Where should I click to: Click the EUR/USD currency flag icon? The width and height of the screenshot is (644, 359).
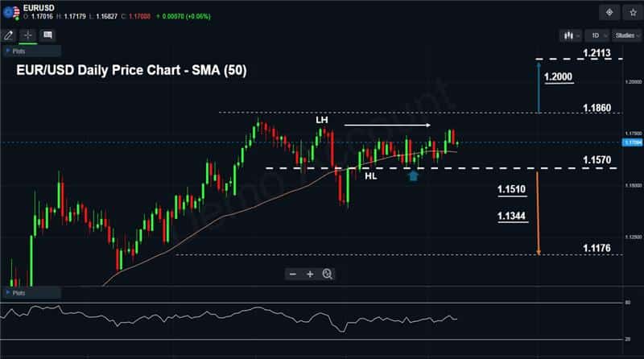click(10, 12)
